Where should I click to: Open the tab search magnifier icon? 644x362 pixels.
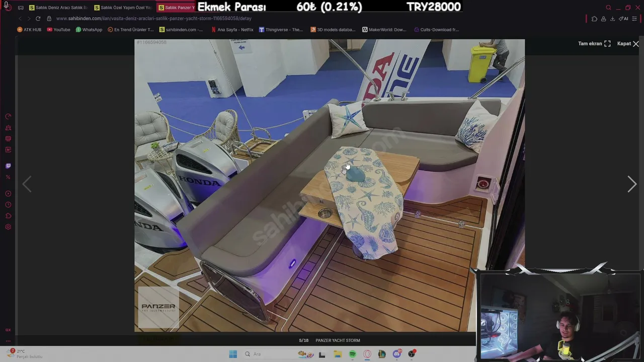point(608,8)
